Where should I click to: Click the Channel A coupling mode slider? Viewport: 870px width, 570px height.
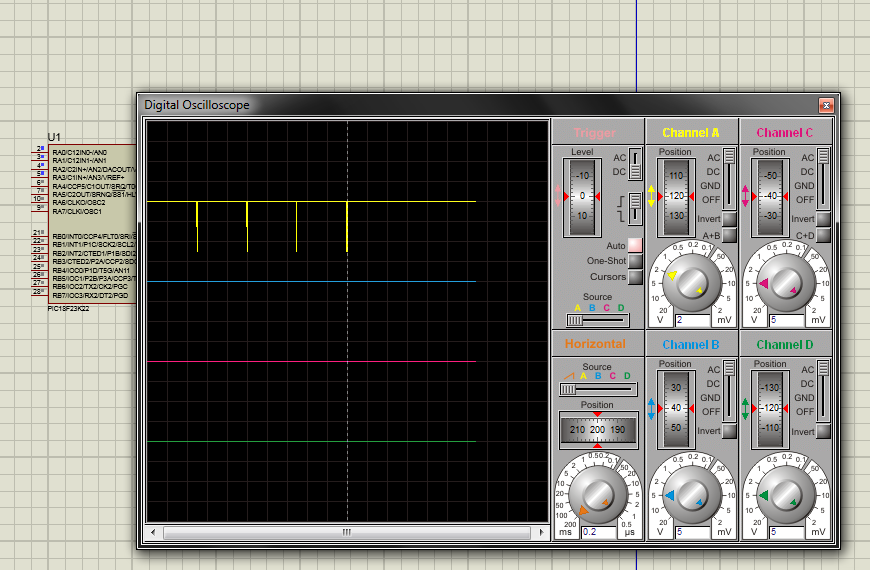click(x=730, y=178)
